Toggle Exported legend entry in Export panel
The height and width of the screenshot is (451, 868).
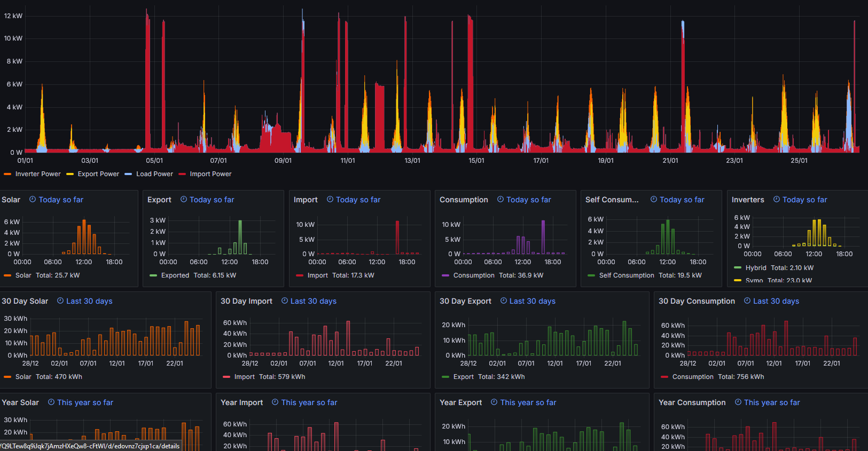(x=175, y=275)
